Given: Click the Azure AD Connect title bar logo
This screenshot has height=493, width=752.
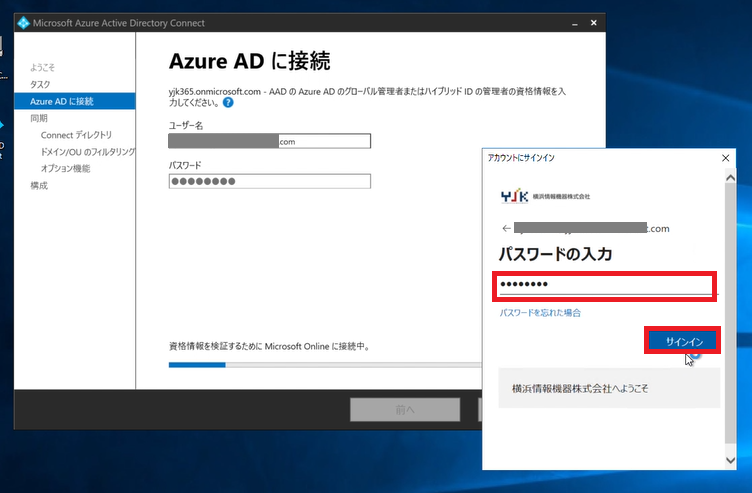Looking at the screenshot, I should click(24, 23).
